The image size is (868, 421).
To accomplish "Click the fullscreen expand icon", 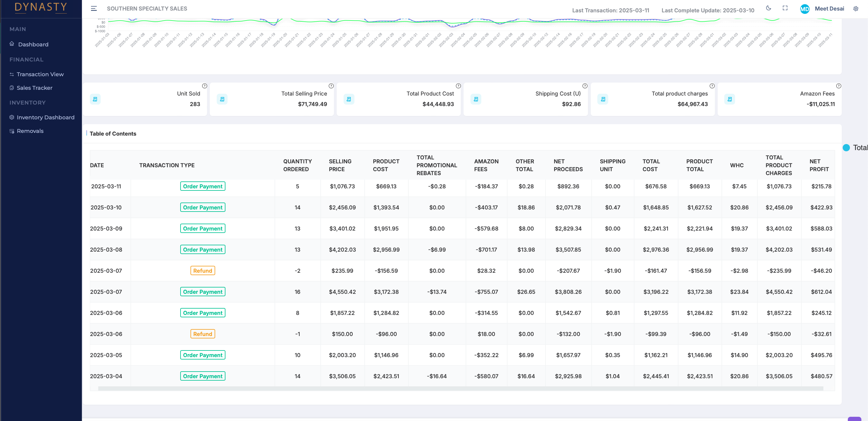I will 785,8.
